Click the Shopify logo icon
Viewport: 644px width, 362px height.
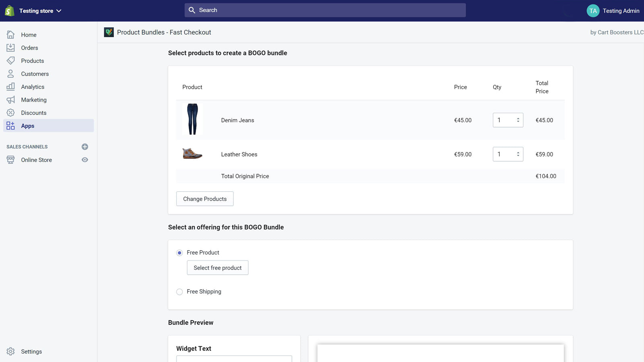tap(10, 11)
